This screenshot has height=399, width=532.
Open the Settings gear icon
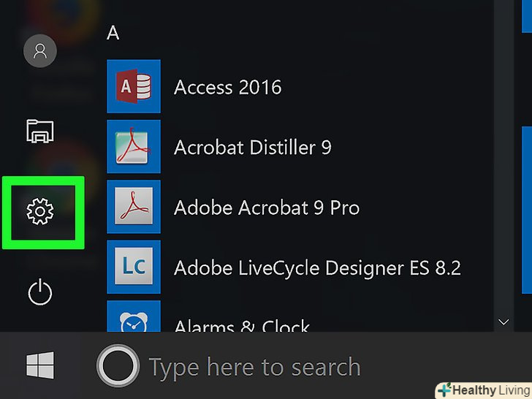click(40, 212)
